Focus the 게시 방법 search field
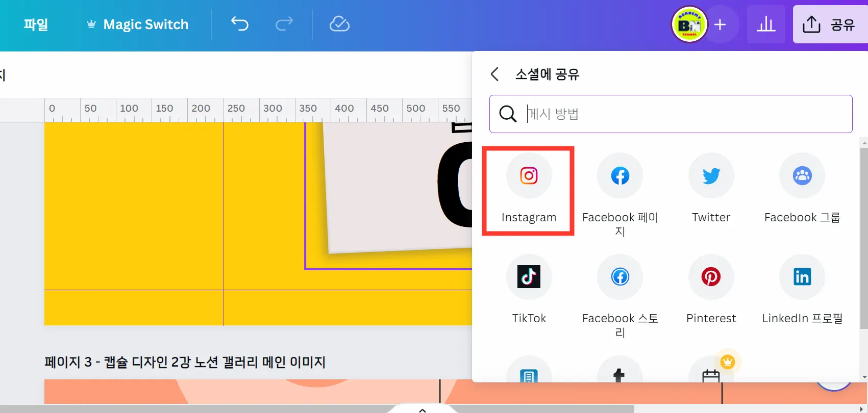Image resolution: width=868 pixels, height=413 pixels. (671, 114)
